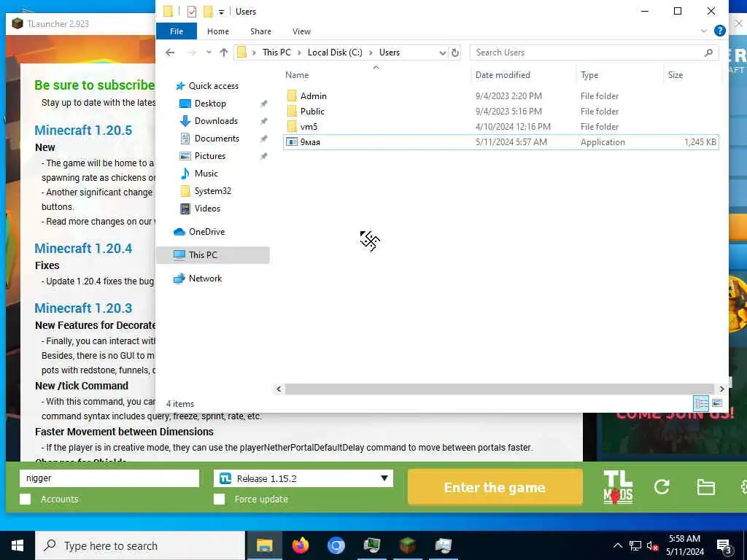
Task: Click Enter the game button
Action: pyautogui.click(x=495, y=487)
